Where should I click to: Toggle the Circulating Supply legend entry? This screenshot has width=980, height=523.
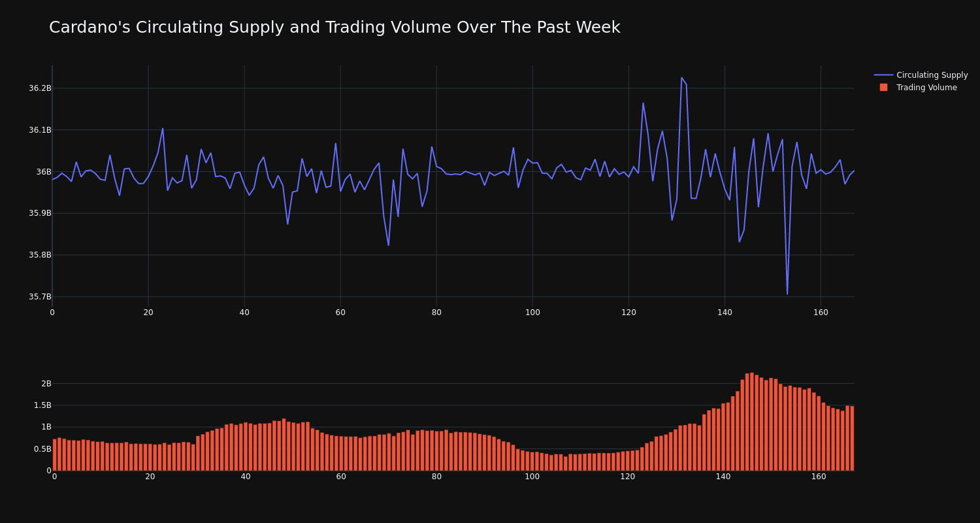pyautogui.click(x=921, y=75)
